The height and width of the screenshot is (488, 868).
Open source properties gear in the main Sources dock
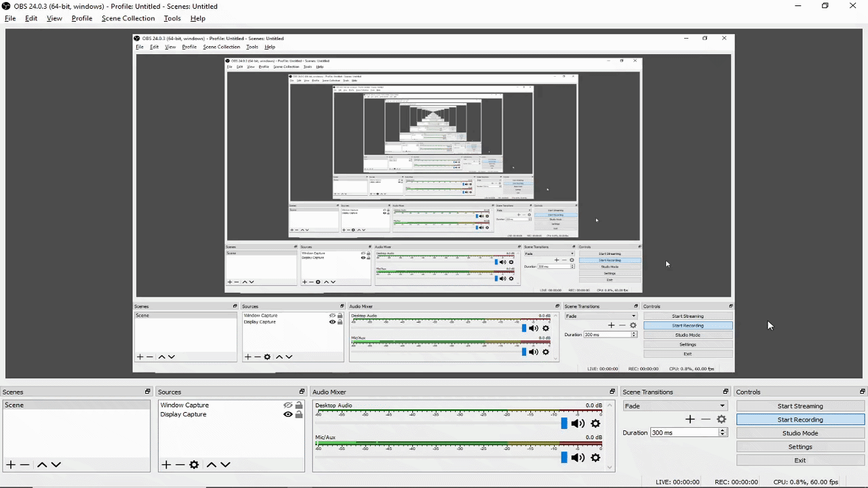194,464
